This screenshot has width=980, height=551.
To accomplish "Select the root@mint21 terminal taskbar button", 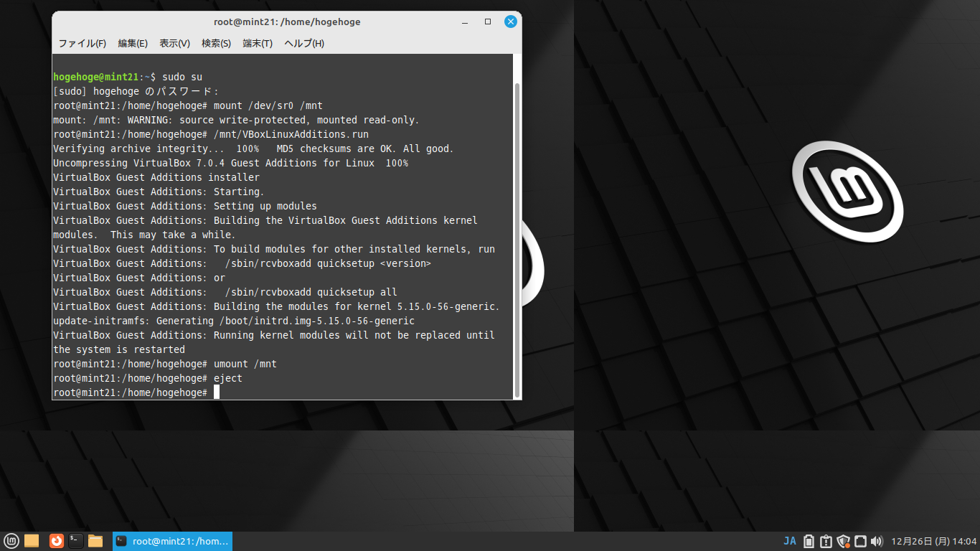I will (172, 541).
